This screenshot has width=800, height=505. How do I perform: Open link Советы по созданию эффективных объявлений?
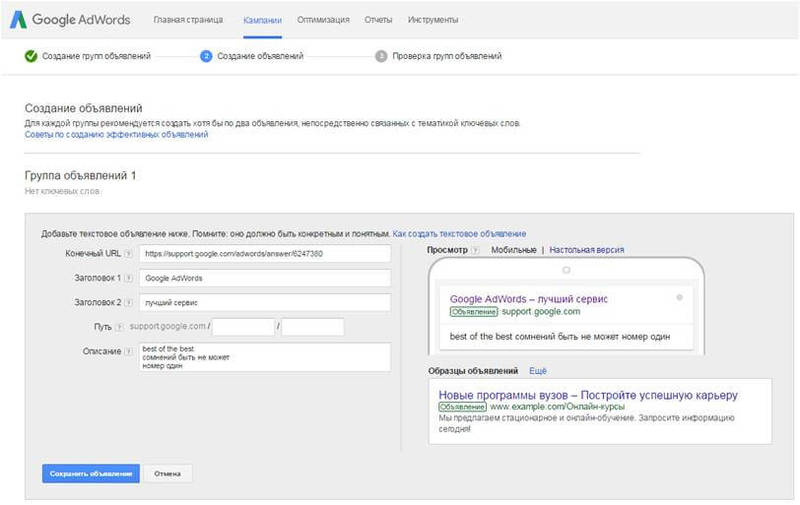pos(115,133)
